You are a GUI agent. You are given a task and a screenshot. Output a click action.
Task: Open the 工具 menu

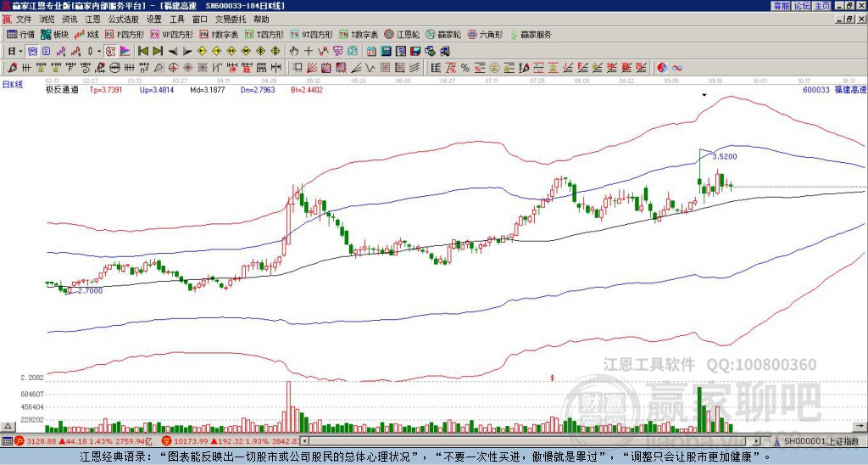(x=176, y=20)
